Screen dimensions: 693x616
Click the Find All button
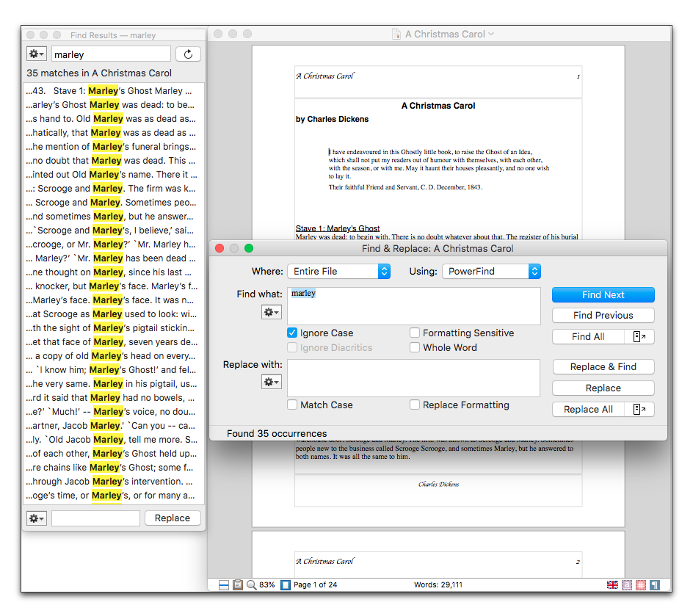[588, 337]
